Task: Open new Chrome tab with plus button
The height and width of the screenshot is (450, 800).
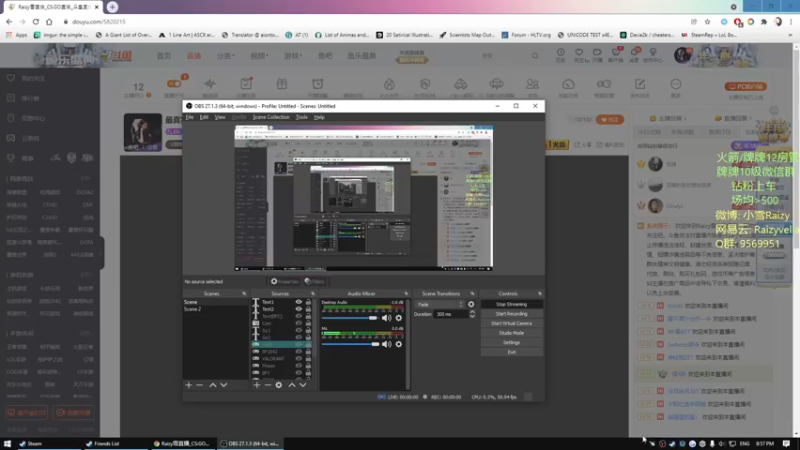Action: [112, 7]
